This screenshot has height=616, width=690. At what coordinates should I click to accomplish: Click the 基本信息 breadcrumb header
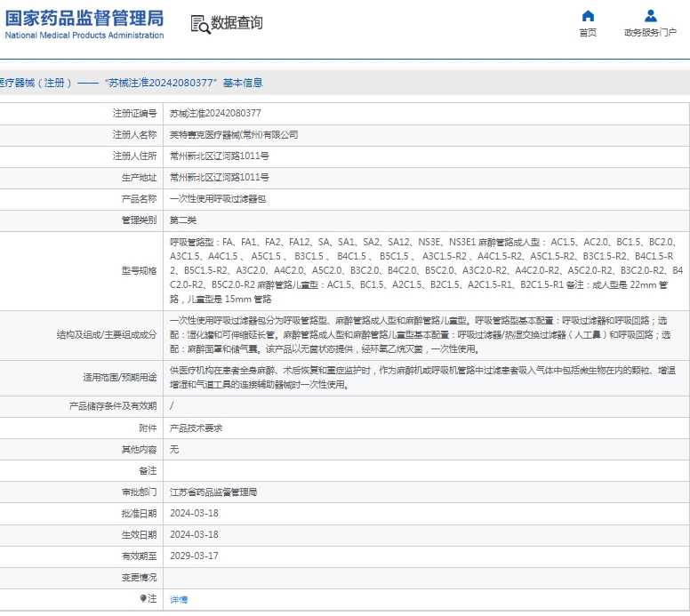[x=243, y=83]
